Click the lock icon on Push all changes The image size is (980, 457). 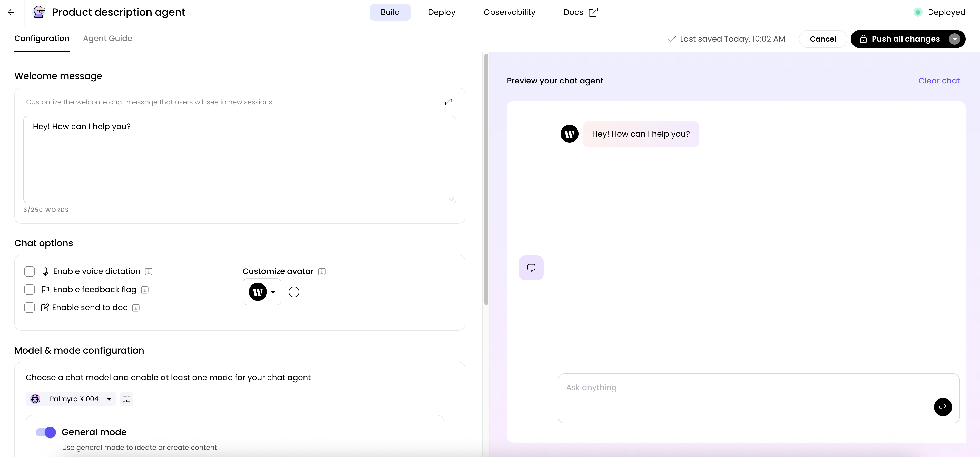click(x=863, y=39)
